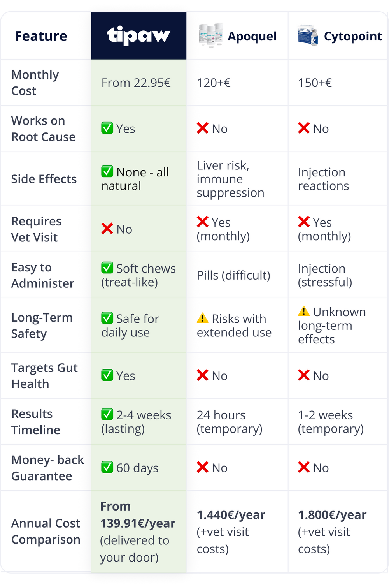This screenshot has height=588, width=389.
Task: Click the Apoquel product bottles image
Action: 210,35
